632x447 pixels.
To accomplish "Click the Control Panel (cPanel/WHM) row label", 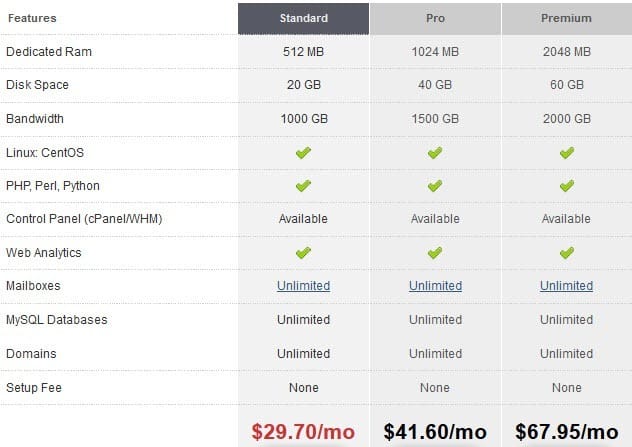I will pyautogui.click(x=84, y=219).
